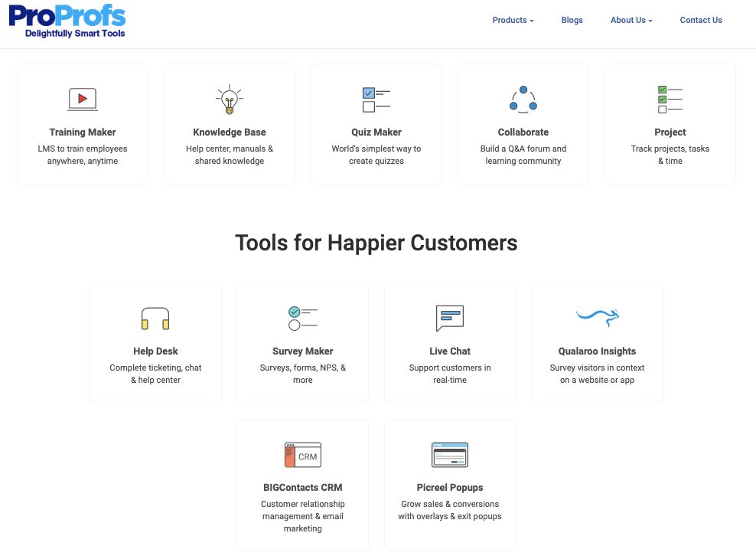This screenshot has width=756, height=559.
Task: Select Contact Us from the navigation
Action: pyautogui.click(x=701, y=20)
